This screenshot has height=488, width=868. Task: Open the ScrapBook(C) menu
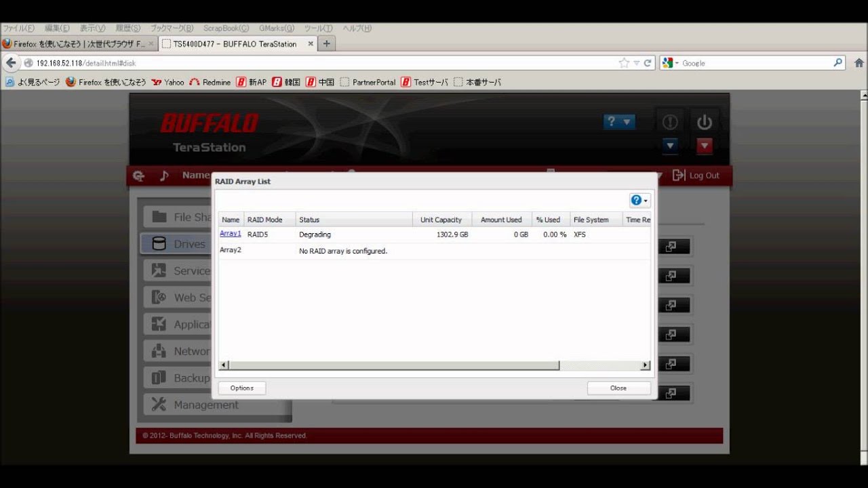coord(226,28)
